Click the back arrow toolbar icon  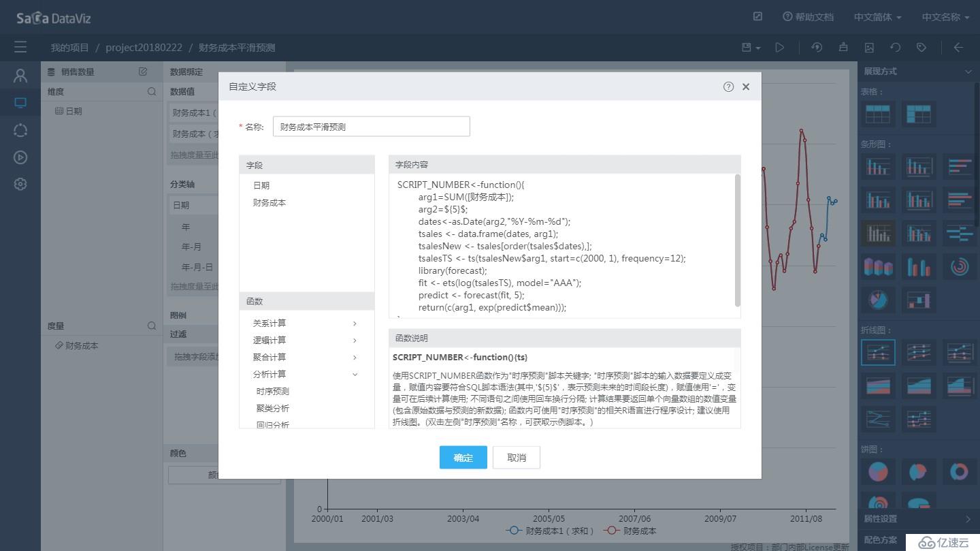tap(959, 47)
